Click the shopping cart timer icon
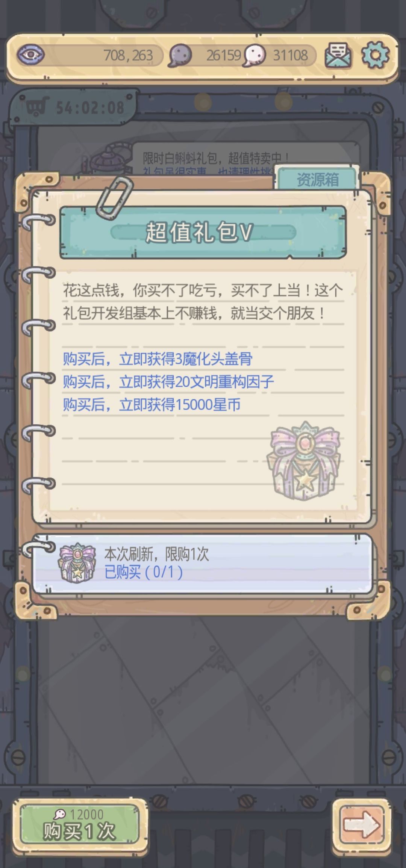 38,107
